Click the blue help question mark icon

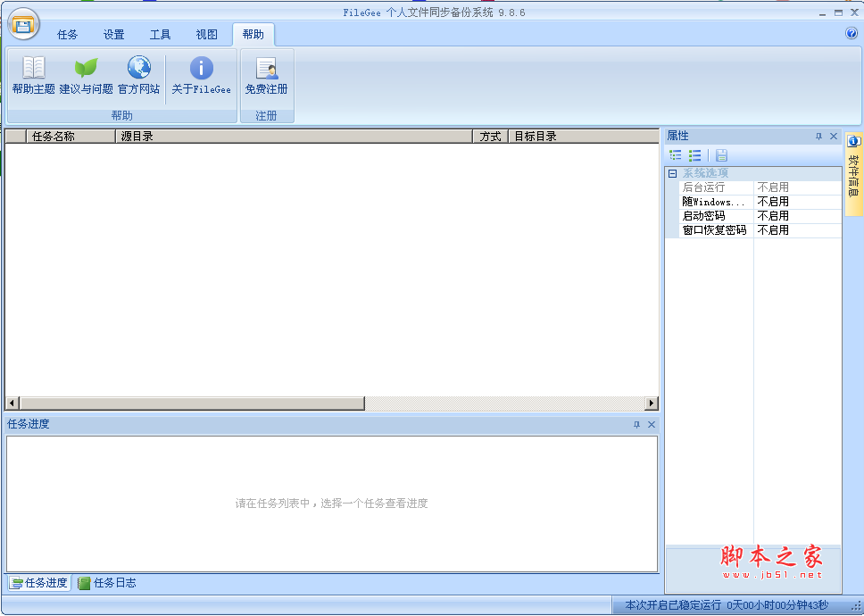pos(852,33)
